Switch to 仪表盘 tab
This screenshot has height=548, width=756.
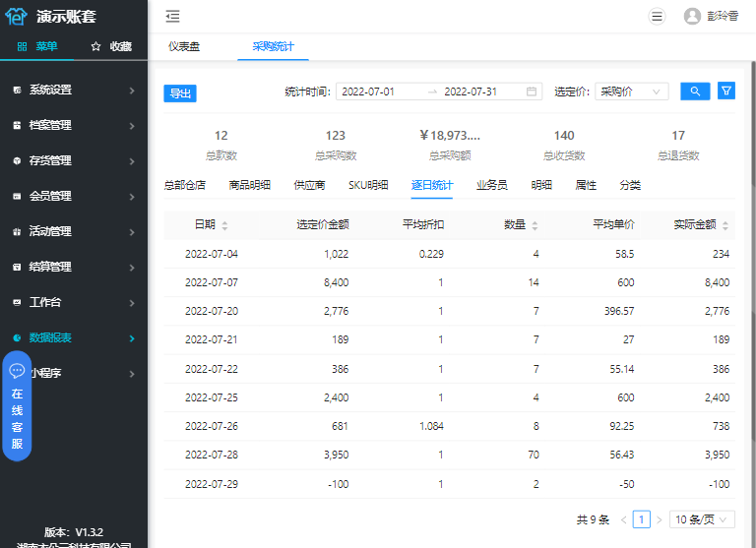pos(184,46)
